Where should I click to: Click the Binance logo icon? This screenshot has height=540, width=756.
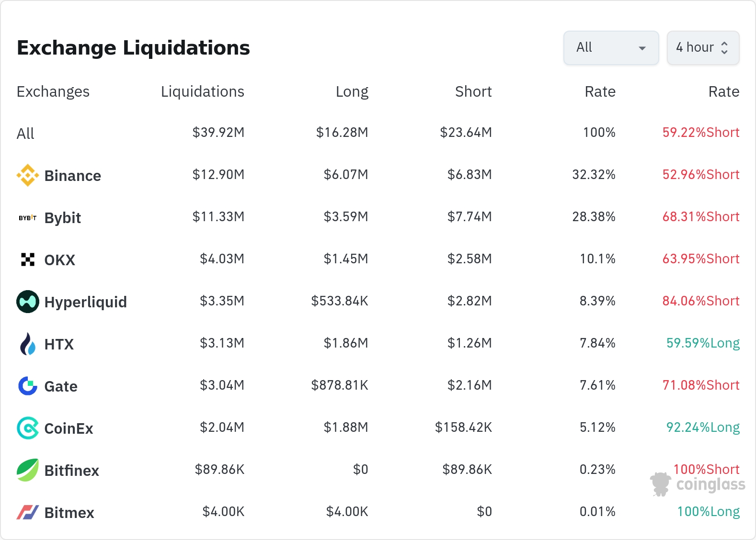28,175
